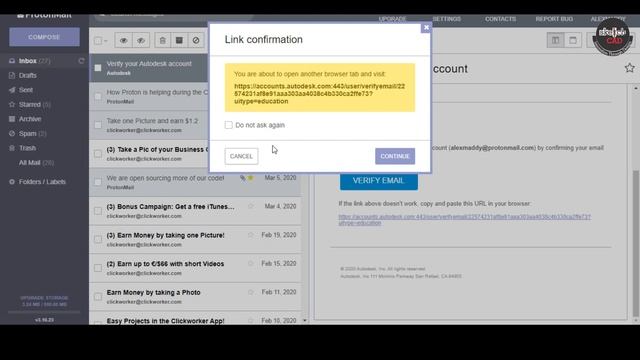This screenshot has height=360, width=640.
Task: Click the search messages field
Action: (x=173, y=16)
